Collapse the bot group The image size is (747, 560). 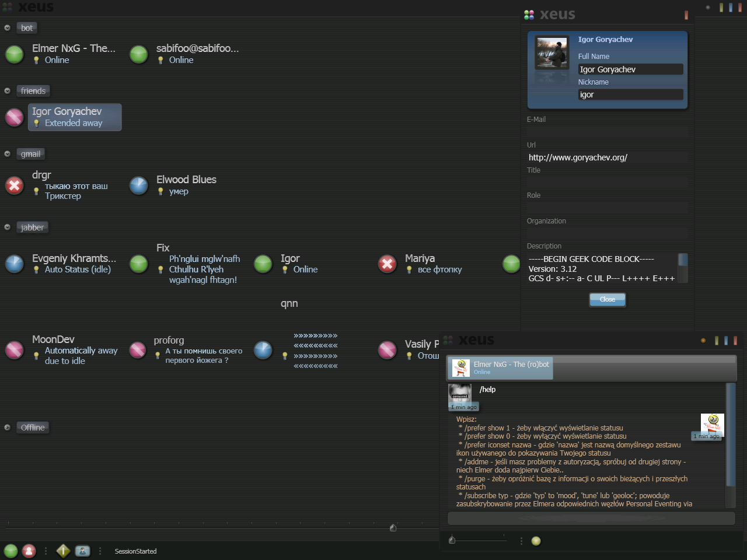pyautogui.click(x=8, y=28)
